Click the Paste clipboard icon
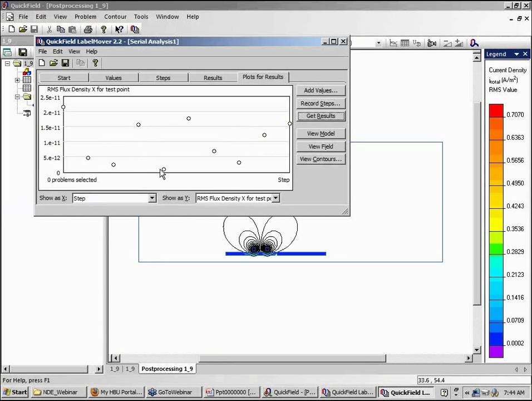 coord(72,30)
